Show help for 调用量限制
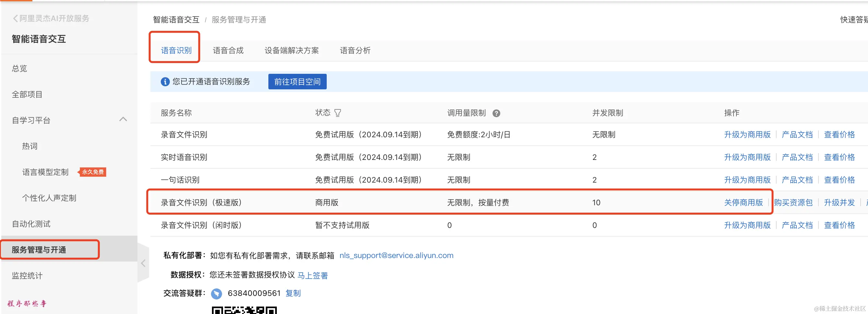The width and height of the screenshot is (868, 314). (x=496, y=113)
